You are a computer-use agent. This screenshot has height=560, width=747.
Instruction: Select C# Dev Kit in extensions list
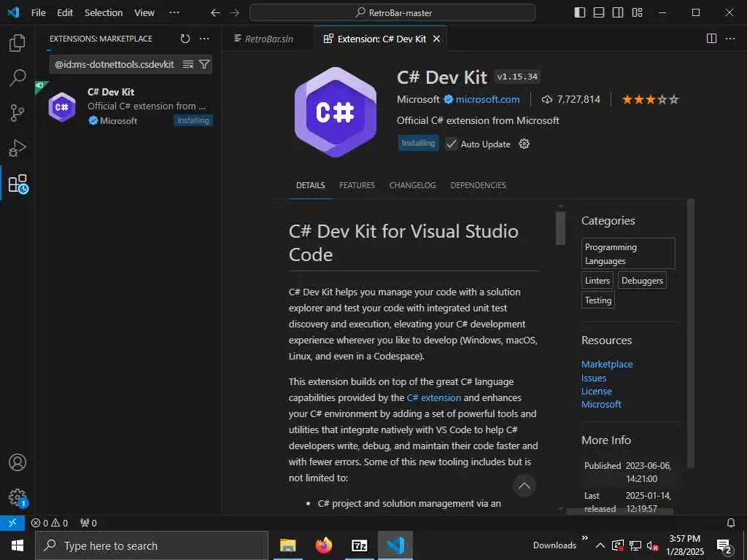[128, 106]
